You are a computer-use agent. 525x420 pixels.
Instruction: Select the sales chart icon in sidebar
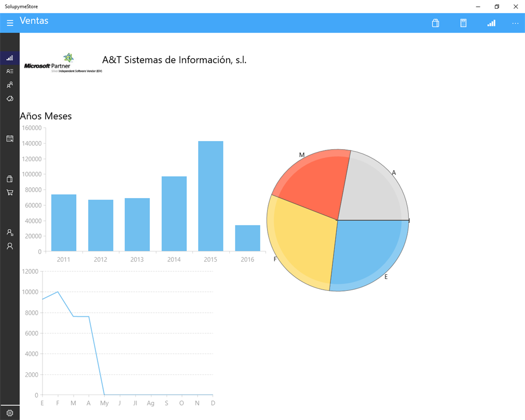[x=10, y=58]
